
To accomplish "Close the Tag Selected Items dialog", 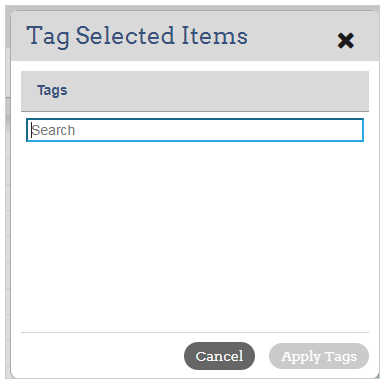I will click(x=345, y=41).
